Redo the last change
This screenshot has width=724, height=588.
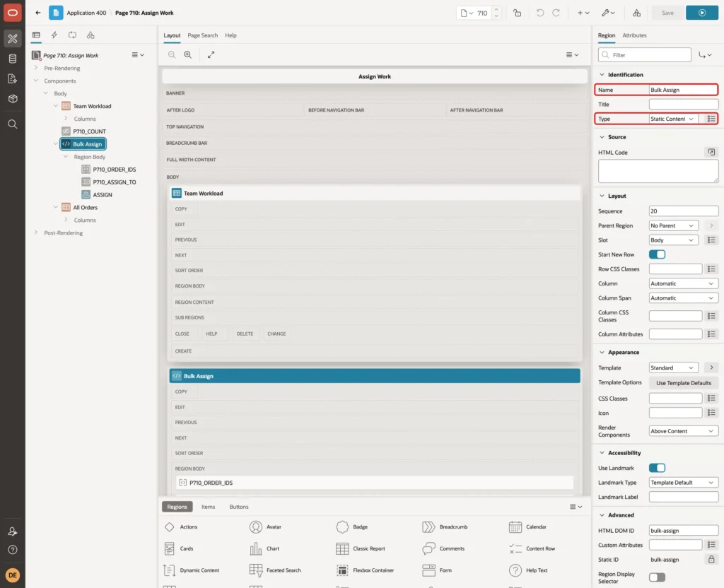point(556,13)
